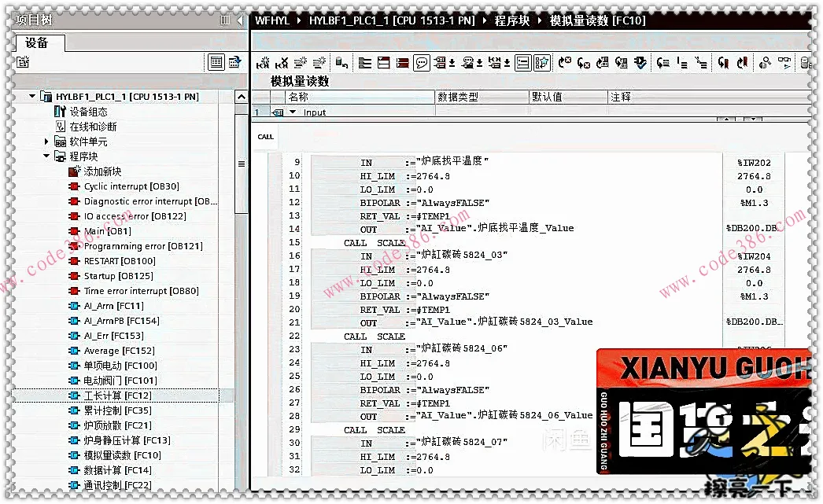Click the 数据类型 column header
823x504 pixels.
[482, 97]
